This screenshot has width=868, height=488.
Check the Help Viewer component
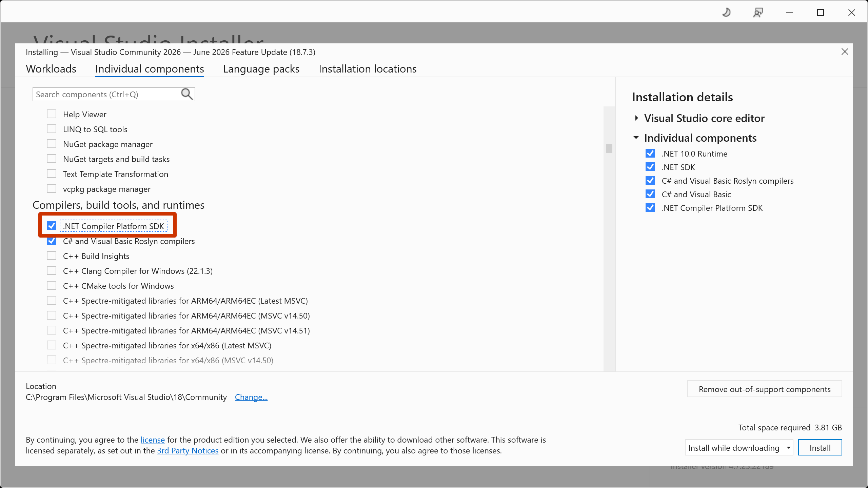tap(52, 114)
